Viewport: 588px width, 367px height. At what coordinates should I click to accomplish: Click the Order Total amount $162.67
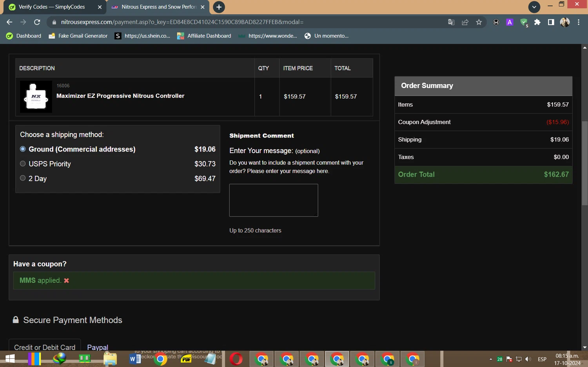tap(556, 174)
